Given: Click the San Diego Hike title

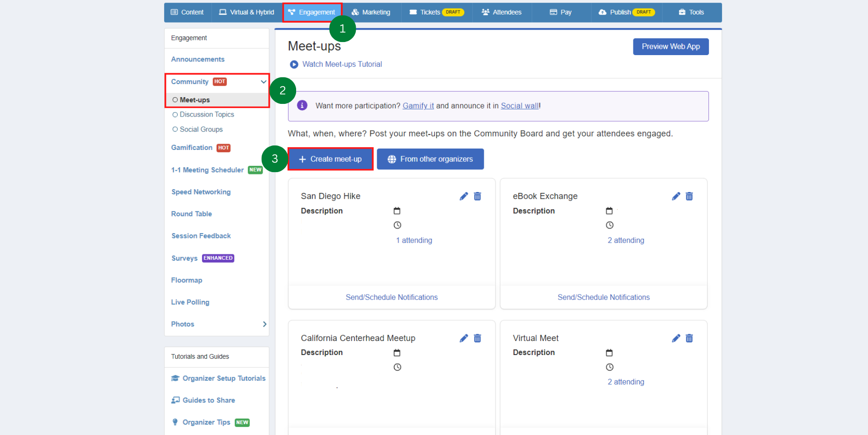Looking at the screenshot, I should 330,196.
